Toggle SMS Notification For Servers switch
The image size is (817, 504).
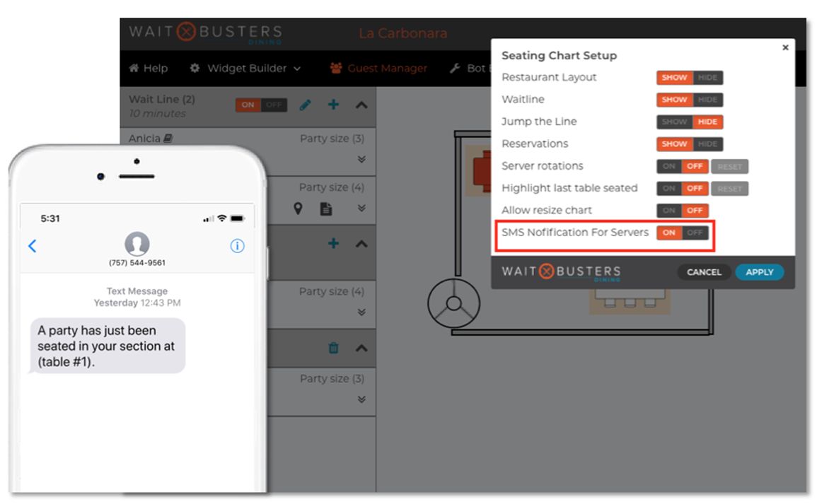[x=682, y=233]
